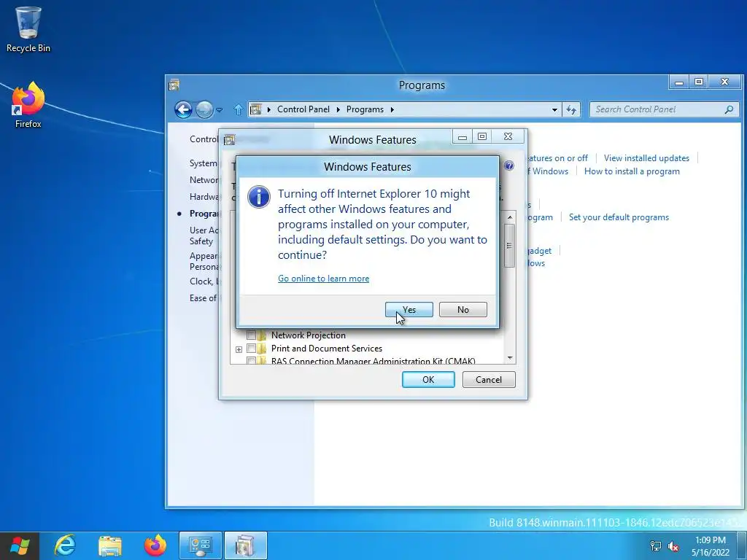Screen dimensions: 747x560
Task: Switch to Windows Features taskbar button
Action: (x=245, y=545)
